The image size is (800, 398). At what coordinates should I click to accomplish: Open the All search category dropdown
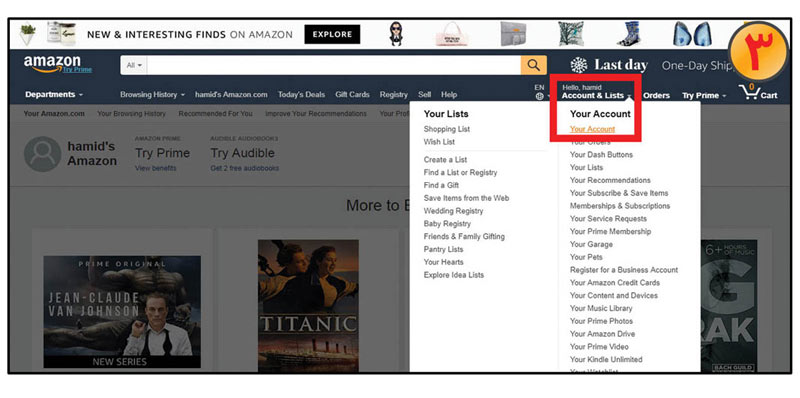click(x=134, y=65)
